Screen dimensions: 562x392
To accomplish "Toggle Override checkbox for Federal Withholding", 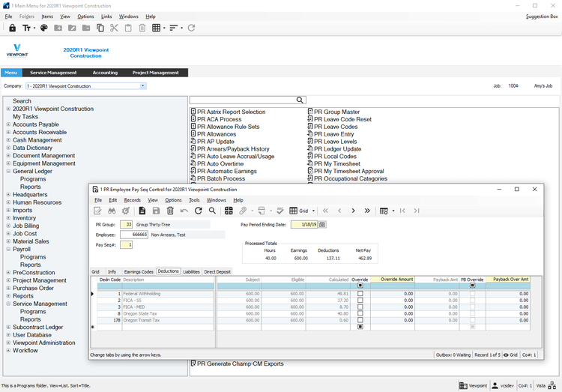I will [360, 294].
